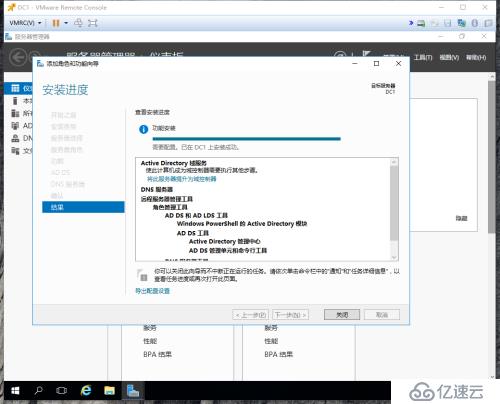The height and width of the screenshot is (404, 500).
Task: Click the 隐藏 hide link in the dashboard
Action: click(x=461, y=218)
